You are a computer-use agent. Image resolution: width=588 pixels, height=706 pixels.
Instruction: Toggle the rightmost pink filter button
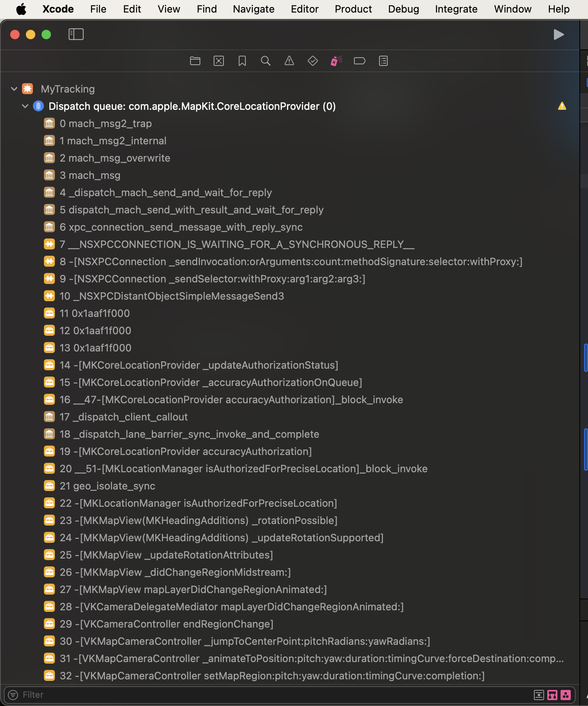566,695
